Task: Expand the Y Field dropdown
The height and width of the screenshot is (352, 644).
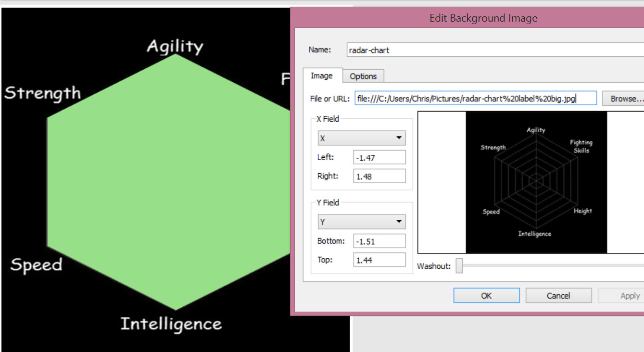Action: pos(361,222)
